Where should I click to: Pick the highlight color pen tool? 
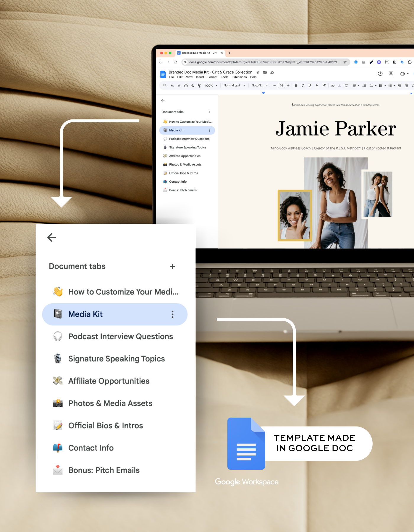[x=324, y=85]
